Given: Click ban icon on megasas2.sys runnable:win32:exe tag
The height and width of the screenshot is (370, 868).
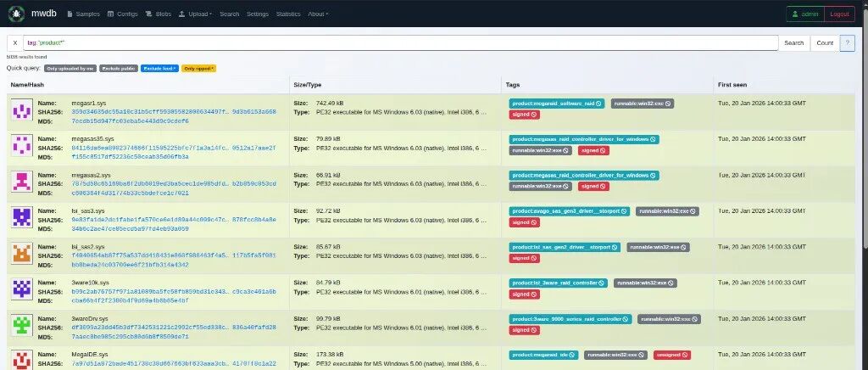Looking at the screenshot, I should [x=565, y=187].
